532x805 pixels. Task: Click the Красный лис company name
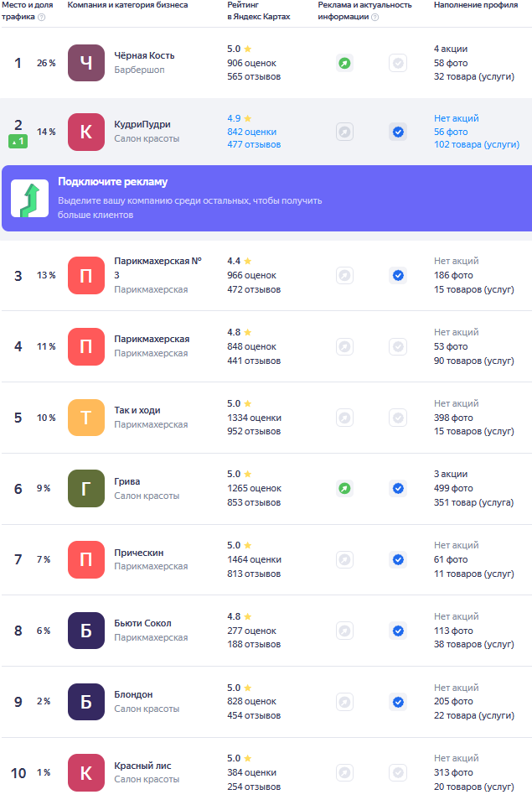pyautogui.click(x=142, y=766)
